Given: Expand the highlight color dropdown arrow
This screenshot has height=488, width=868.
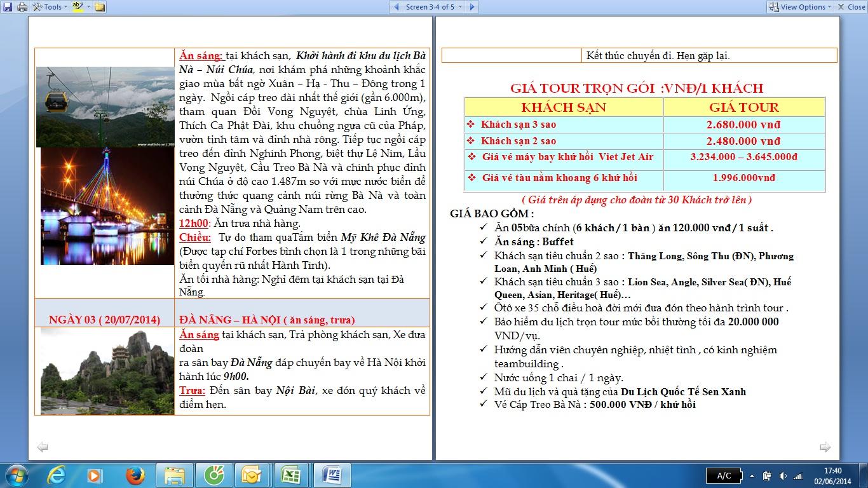Looking at the screenshot, I should click(x=88, y=7).
